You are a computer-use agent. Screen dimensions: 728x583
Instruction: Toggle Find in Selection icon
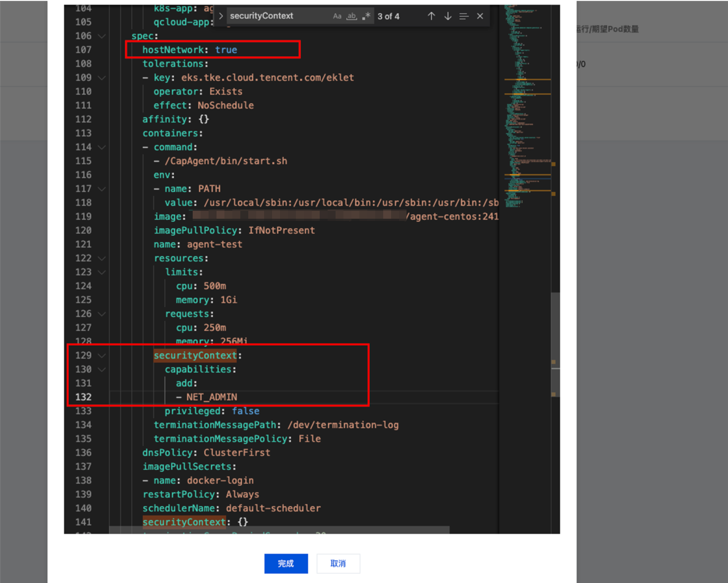tap(463, 16)
